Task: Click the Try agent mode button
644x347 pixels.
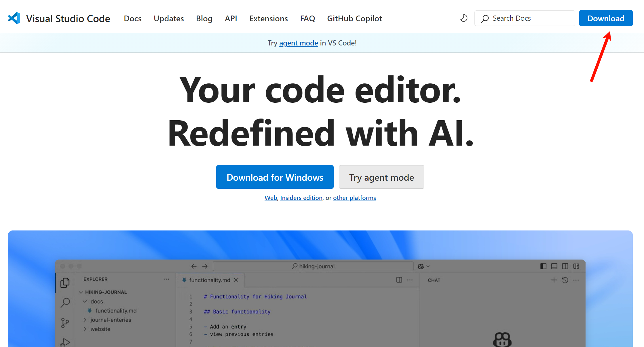Action: tap(381, 177)
